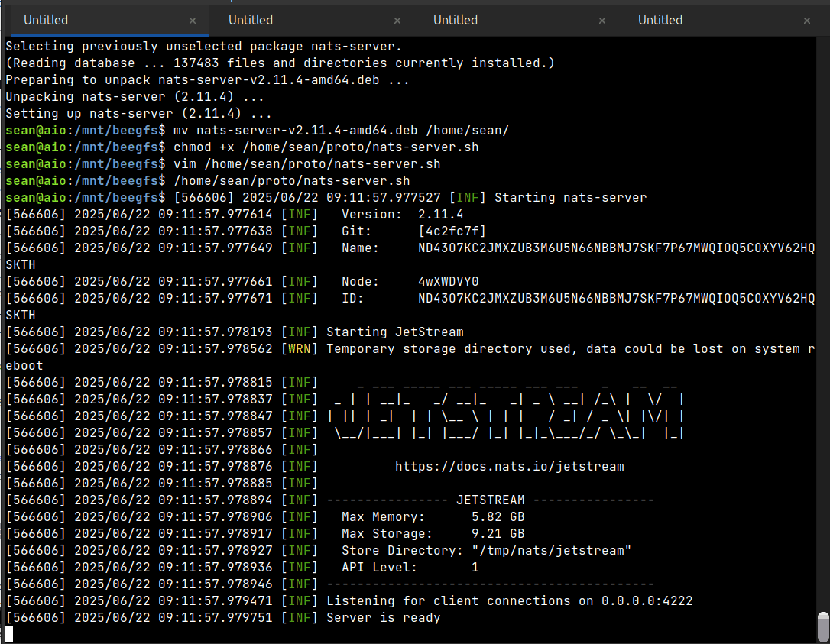The width and height of the screenshot is (830, 644).
Task: Click the "API Level: 1" entry
Action: tap(410, 568)
